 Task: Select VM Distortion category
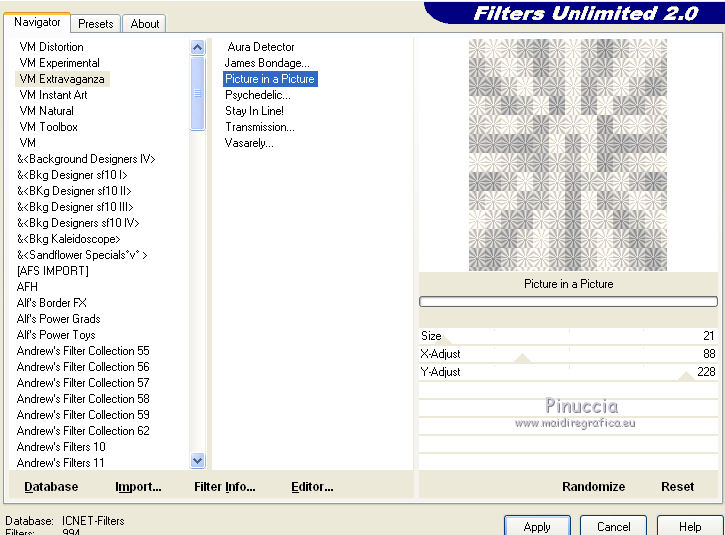click(51, 47)
